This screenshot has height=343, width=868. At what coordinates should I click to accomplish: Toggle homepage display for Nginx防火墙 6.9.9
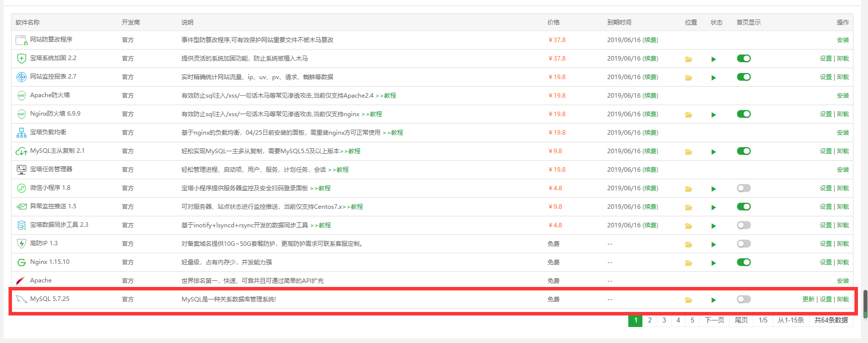point(744,114)
